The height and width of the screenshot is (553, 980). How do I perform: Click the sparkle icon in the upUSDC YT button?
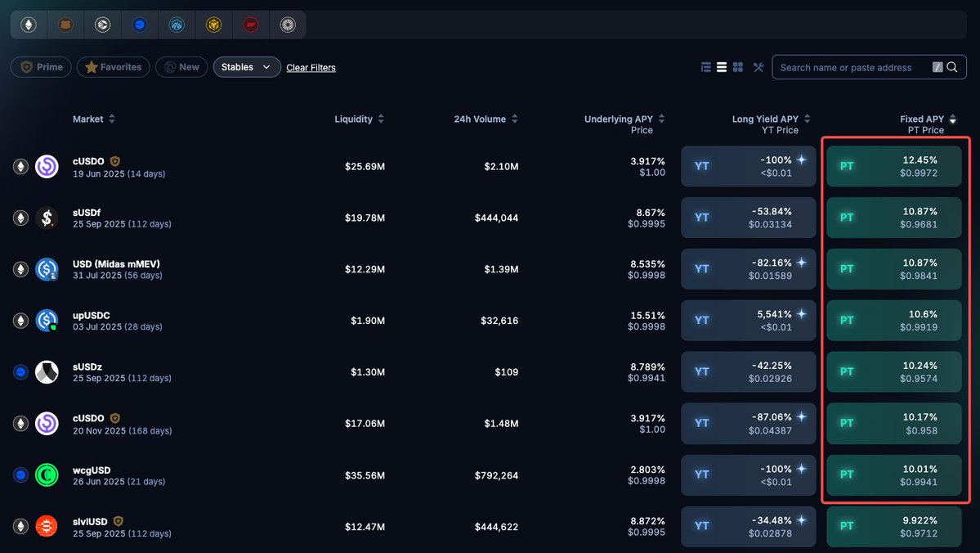pyautogui.click(x=801, y=314)
